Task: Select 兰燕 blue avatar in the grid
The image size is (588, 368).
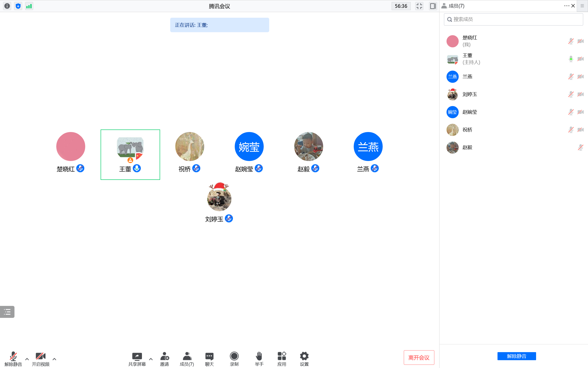Action: click(x=368, y=146)
